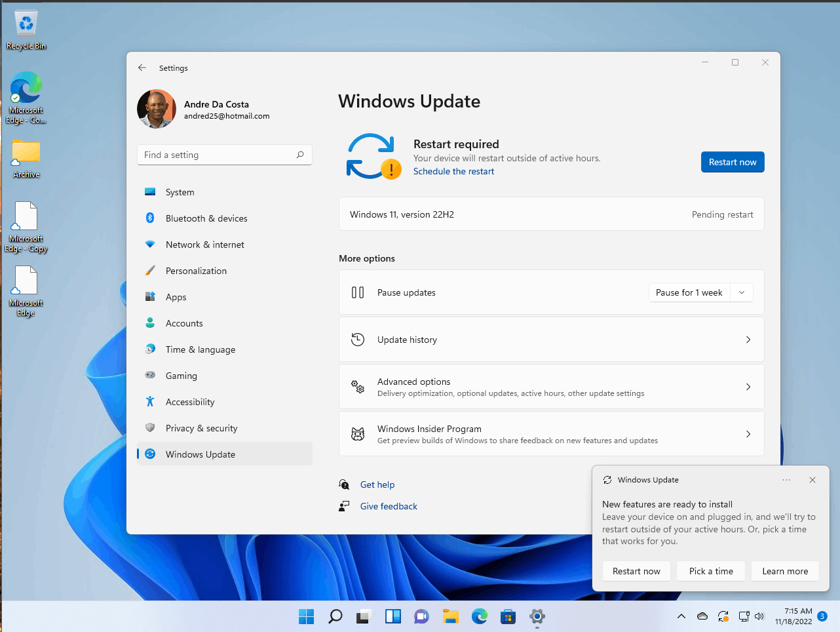Image resolution: width=840 pixels, height=632 pixels.
Task: Click the andred25@hotmail.com account email
Action: pyautogui.click(x=227, y=116)
